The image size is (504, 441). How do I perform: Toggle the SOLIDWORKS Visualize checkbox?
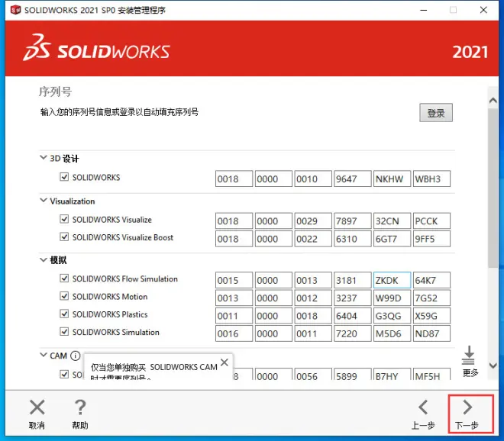[64, 219]
